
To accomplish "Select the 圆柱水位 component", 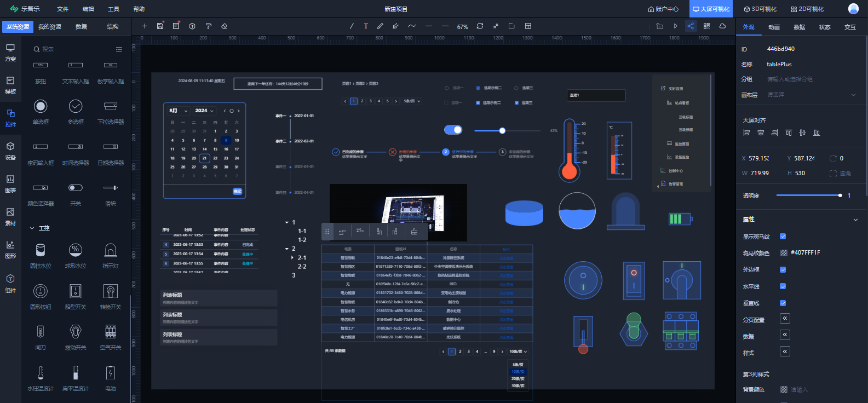I will 41,256.
